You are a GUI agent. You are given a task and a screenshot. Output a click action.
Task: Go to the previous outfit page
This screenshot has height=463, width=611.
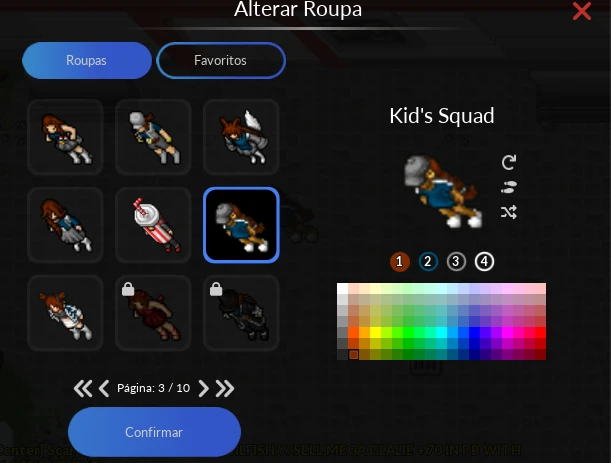tap(104, 388)
